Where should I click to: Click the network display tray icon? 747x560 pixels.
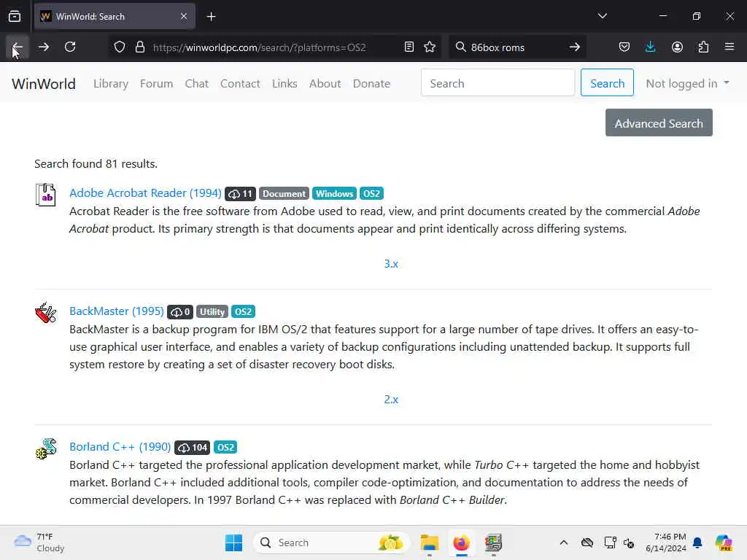tap(611, 542)
